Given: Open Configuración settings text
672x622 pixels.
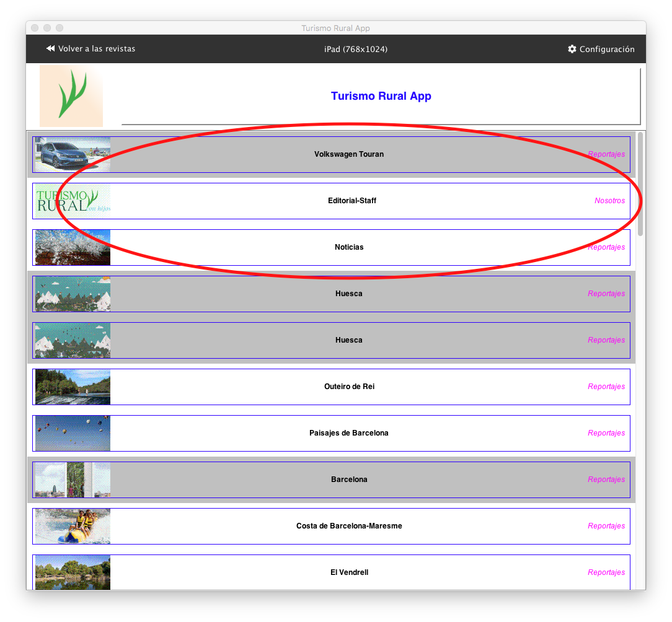Looking at the screenshot, I should point(606,50).
